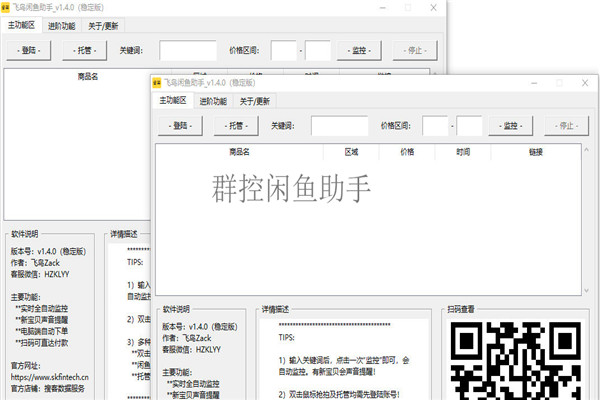Click the app icon in front window title bar

tap(157, 83)
